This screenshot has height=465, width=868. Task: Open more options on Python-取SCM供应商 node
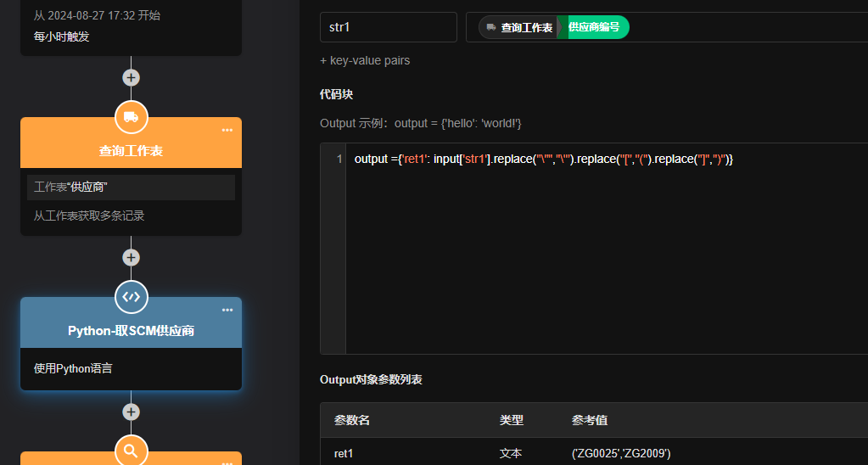(x=227, y=310)
